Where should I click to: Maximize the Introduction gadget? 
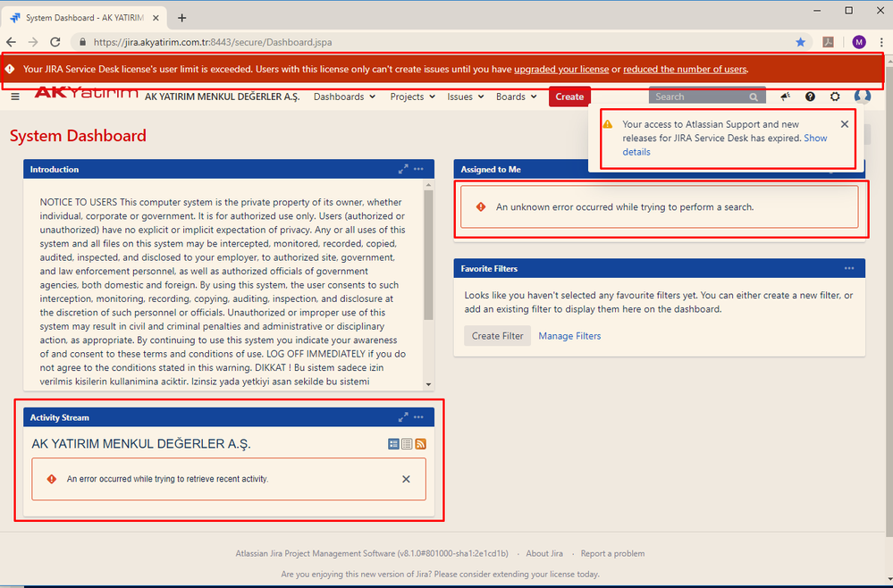point(403,169)
